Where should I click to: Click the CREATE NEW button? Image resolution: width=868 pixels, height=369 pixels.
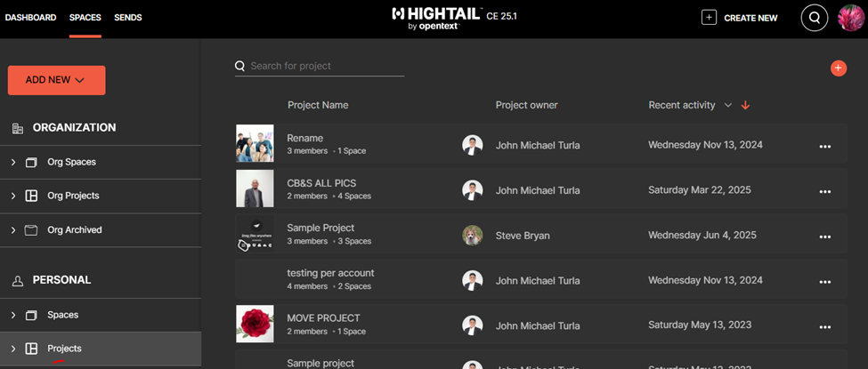(x=740, y=18)
